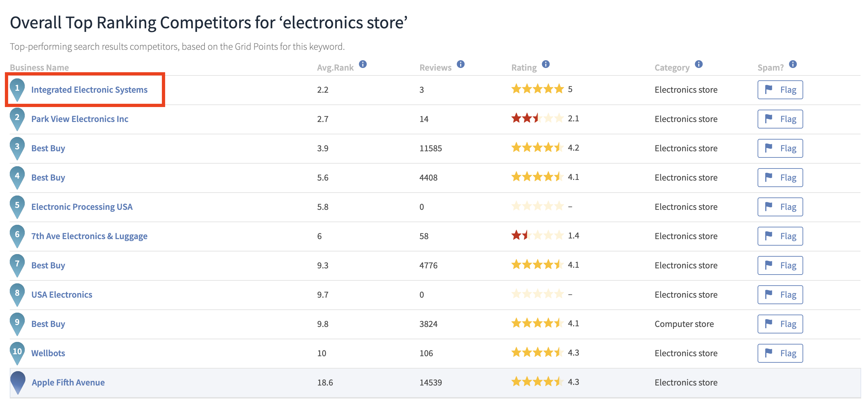This screenshot has width=868, height=405.
Task: Click the number 10 map pin icon
Action: 17,354
